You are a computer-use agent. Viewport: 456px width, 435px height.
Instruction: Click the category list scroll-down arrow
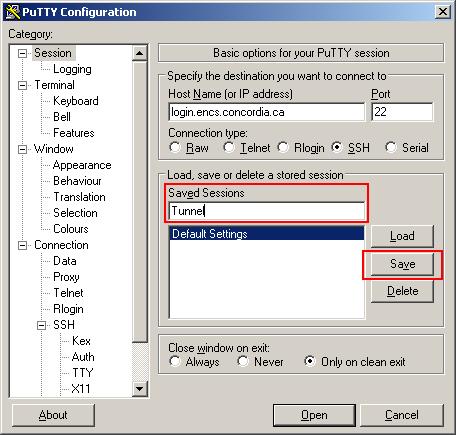pos(139,389)
